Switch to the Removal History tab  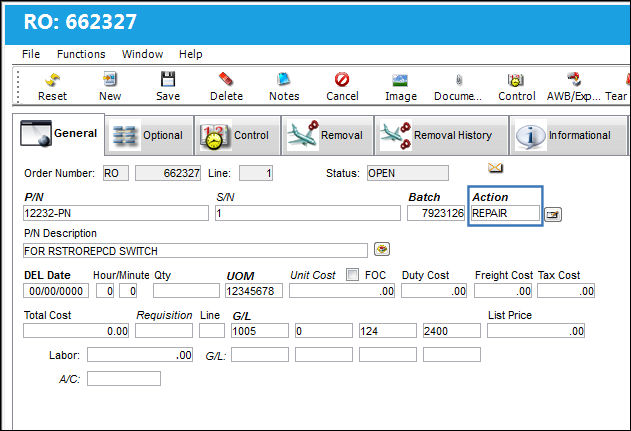[x=441, y=135]
